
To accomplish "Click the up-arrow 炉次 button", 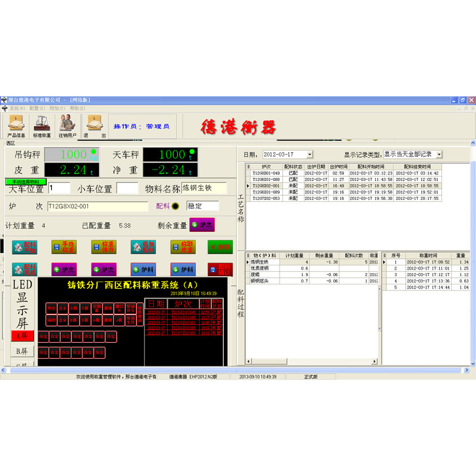I will (64, 270).
